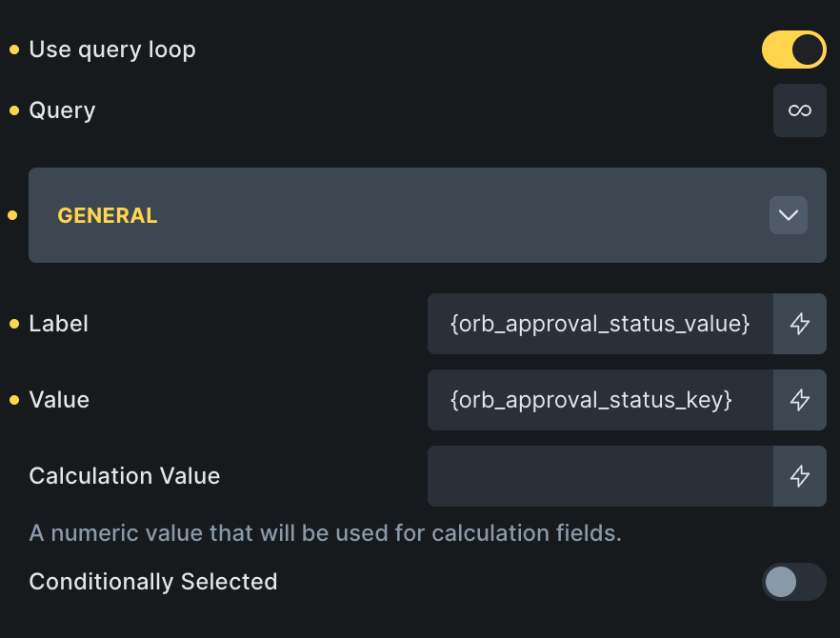Click the dynamic data bolt for Label
Screen dimensions: 840x638
pyautogui.click(x=799, y=324)
